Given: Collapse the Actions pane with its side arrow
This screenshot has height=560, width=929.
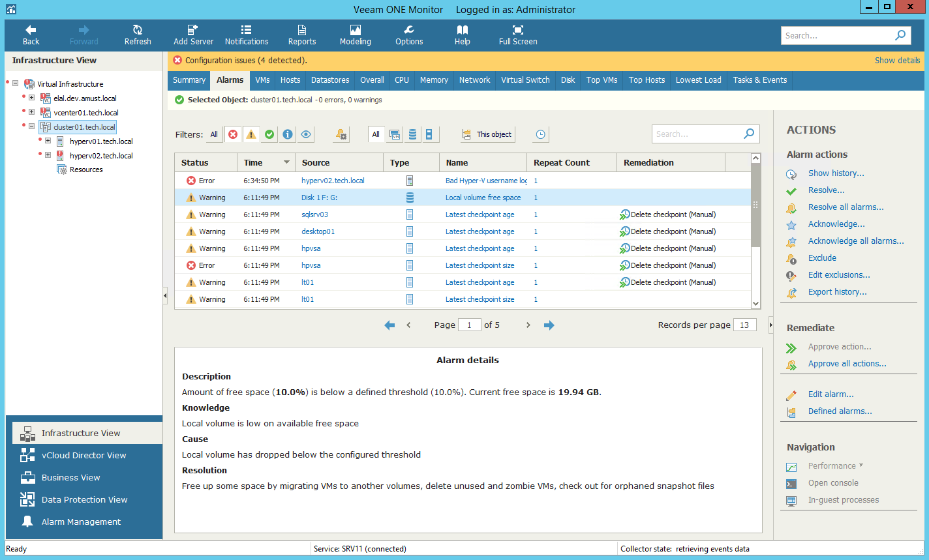Looking at the screenshot, I should [x=770, y=325].
